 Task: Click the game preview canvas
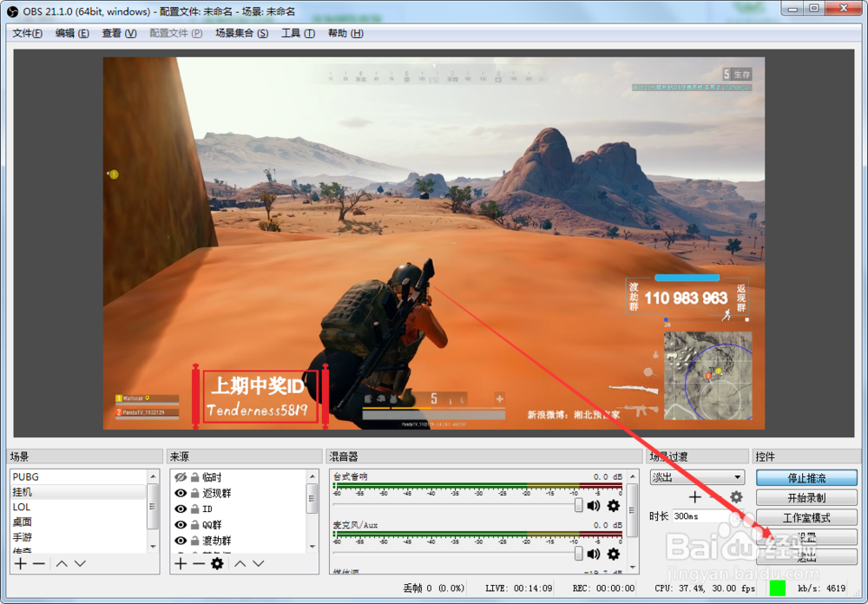pyautogui.click(x=433, y=243)
